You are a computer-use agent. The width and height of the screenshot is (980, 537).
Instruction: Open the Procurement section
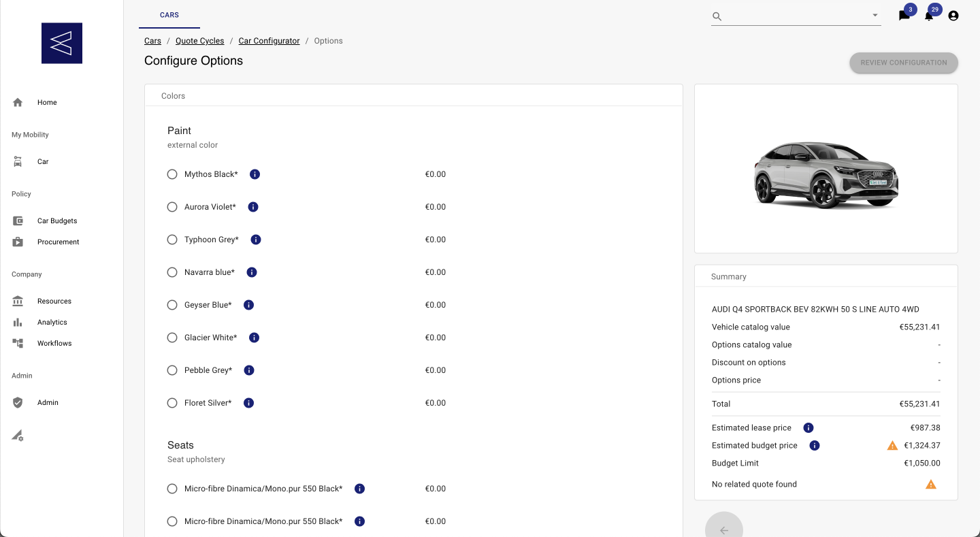click(x=17, y=242)
